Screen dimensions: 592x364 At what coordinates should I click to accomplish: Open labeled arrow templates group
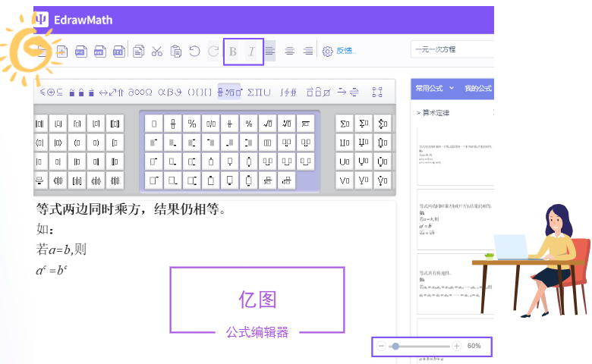[x=348, y=92]
